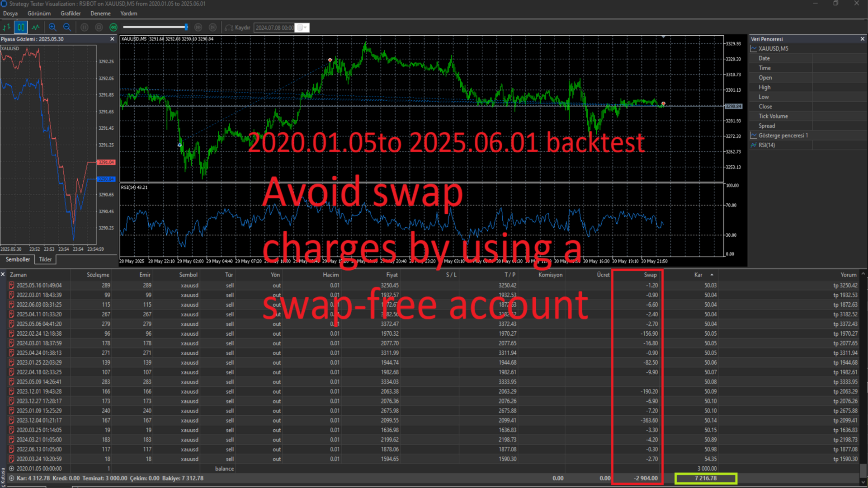Click the green rewind playback button
This screenshot has width=868, height=488.
(113, 28)
